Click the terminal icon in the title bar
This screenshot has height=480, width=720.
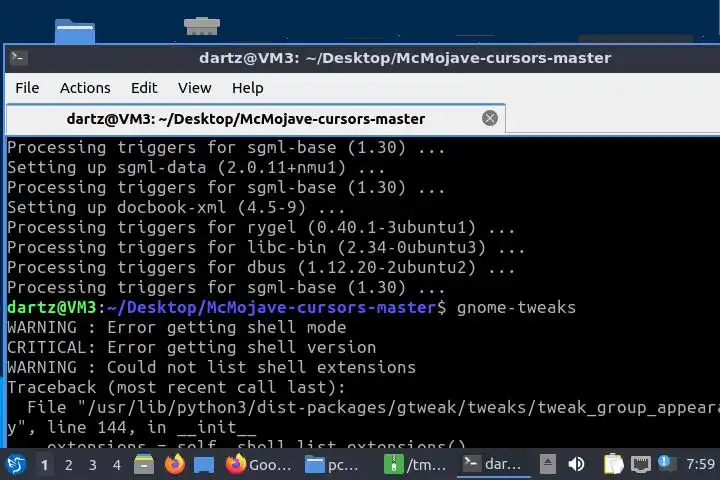tap(19, 57)
